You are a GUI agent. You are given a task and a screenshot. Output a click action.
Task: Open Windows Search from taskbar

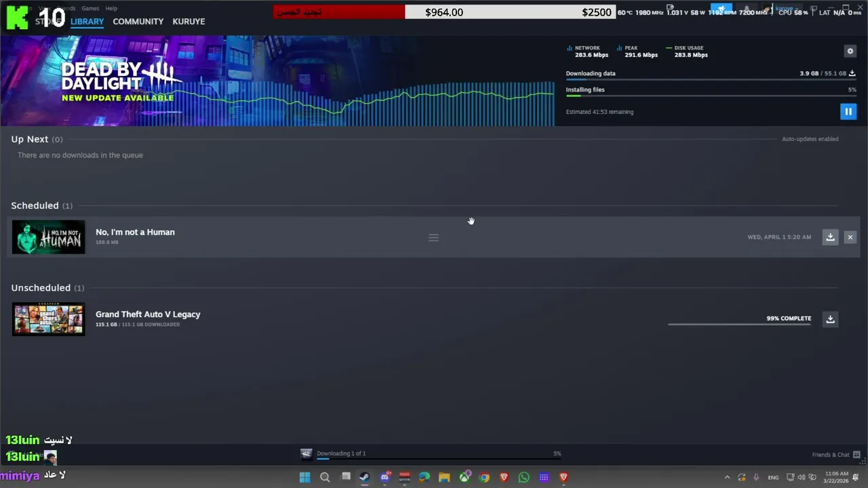pos(325,477)
